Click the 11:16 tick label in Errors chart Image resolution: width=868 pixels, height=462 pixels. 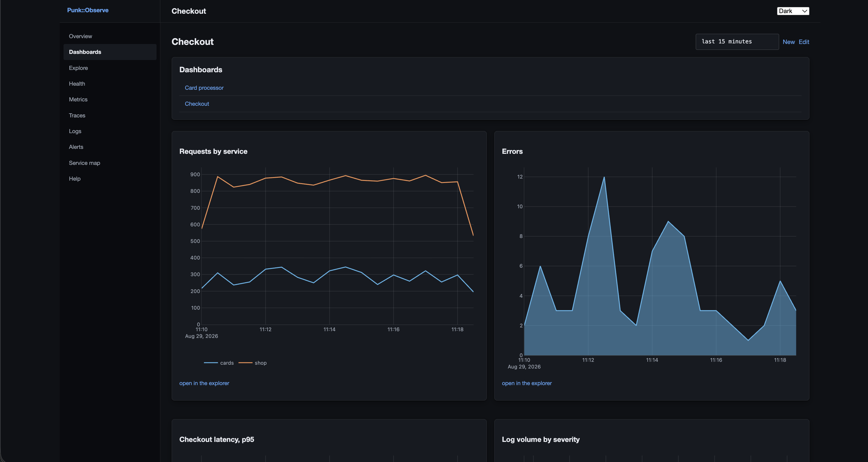[716, 360]
